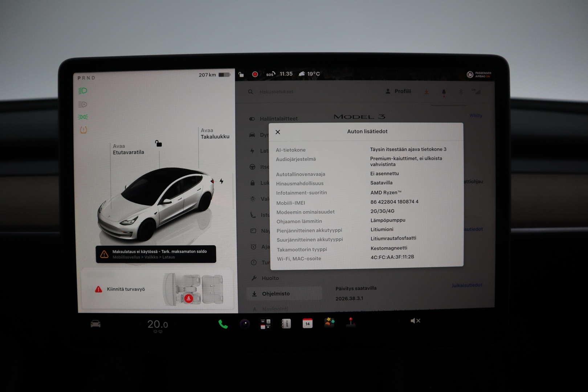Select the Mobiili-IMEI value 86 422804 180874 4

pos(394,202)
